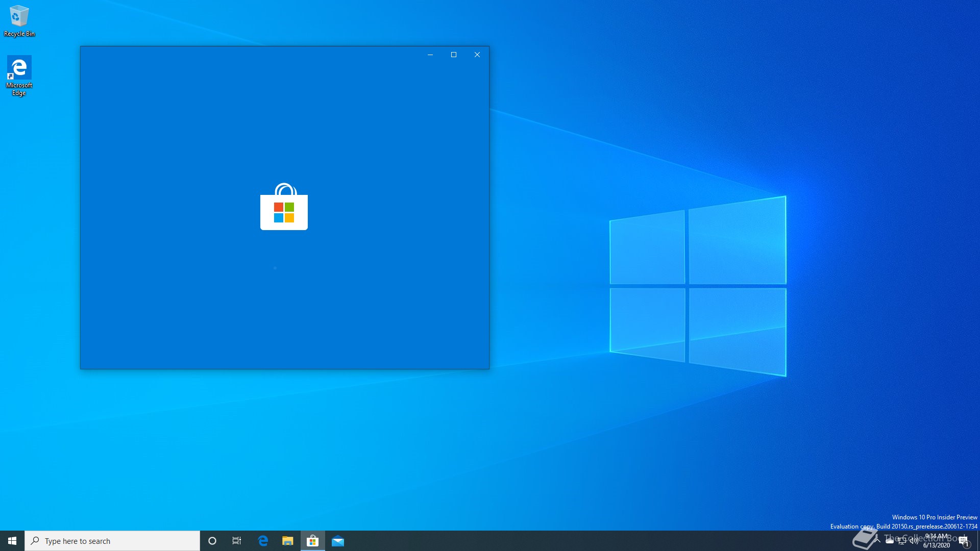Open network status from the tray icon
980x551 pixels.
click(902, 541)
